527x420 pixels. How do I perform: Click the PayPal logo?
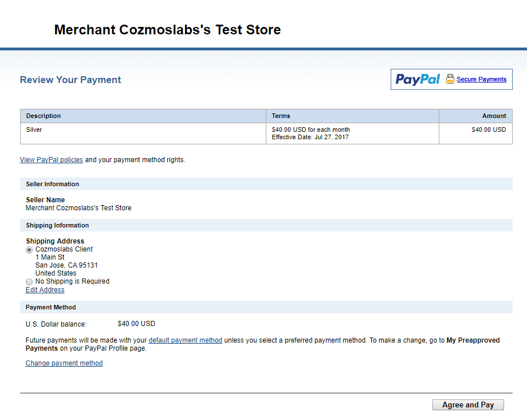[418, 80]
